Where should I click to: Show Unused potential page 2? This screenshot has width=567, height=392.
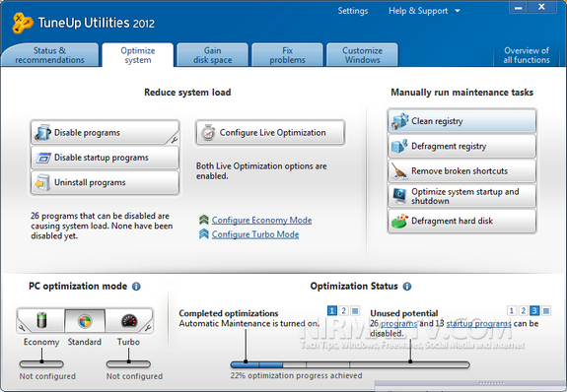[x=523, y=310]
